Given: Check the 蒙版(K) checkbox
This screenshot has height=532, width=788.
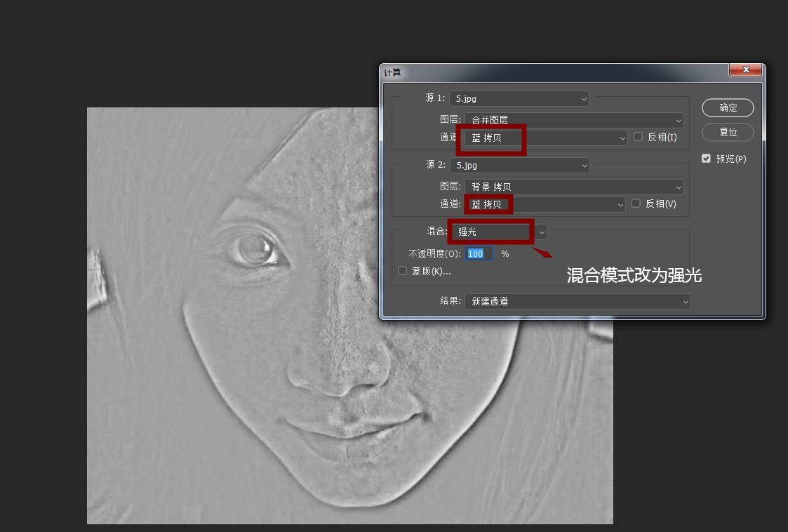Looking at the screenshot, I should tap(402, 271).
